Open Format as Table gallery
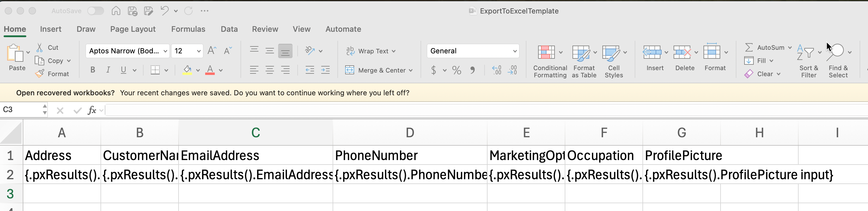 581,53
